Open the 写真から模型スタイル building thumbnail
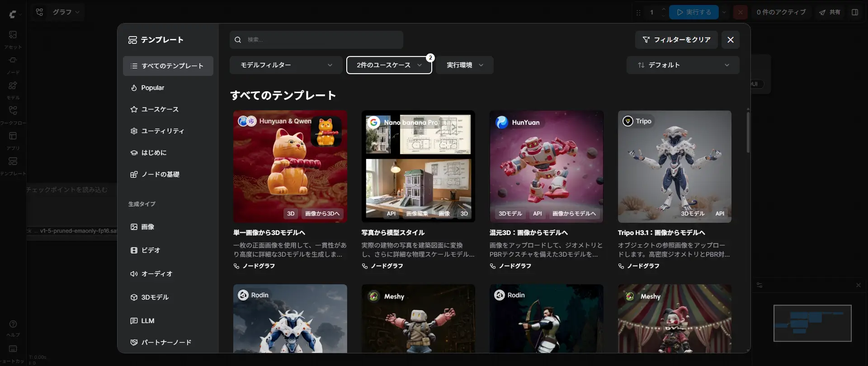This screenshot has width=868, height=366. pos(418,167)
